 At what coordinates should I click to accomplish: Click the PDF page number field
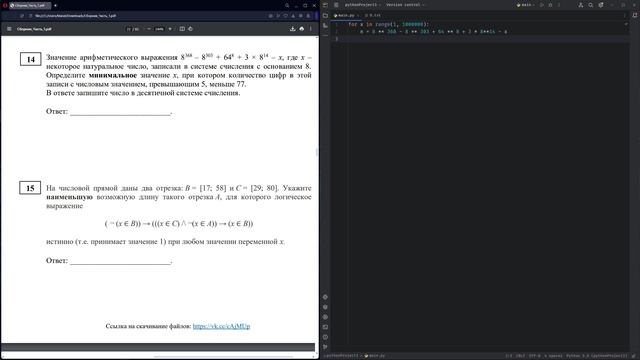(129, 29)
